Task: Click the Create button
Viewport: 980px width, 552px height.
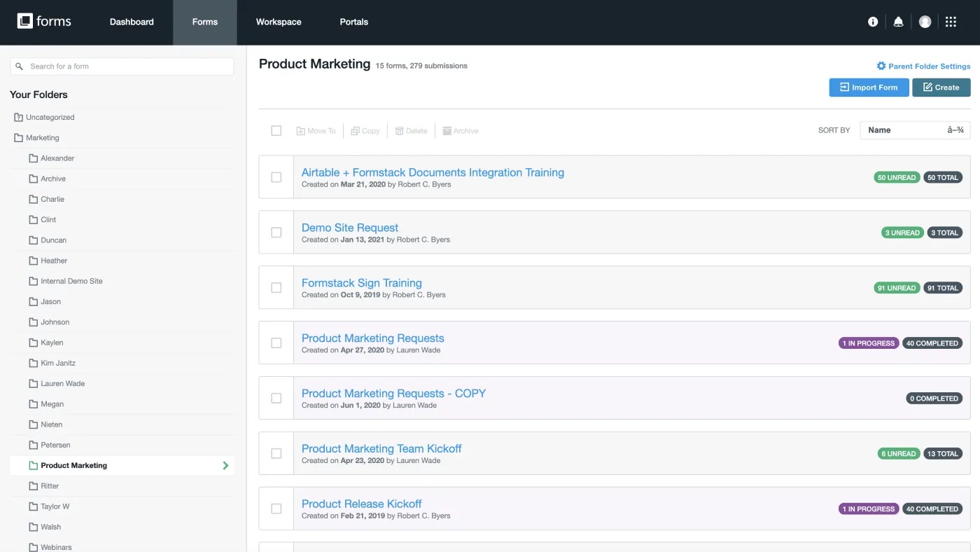Action: 941,87
